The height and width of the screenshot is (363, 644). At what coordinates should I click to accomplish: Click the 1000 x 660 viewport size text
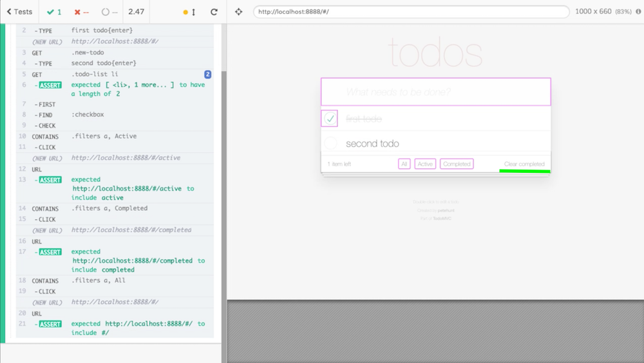593,12
